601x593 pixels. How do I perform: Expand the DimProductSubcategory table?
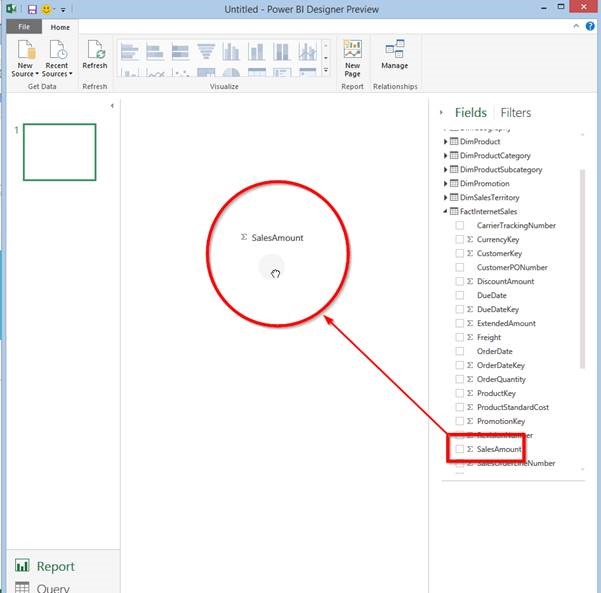[445, 169]
